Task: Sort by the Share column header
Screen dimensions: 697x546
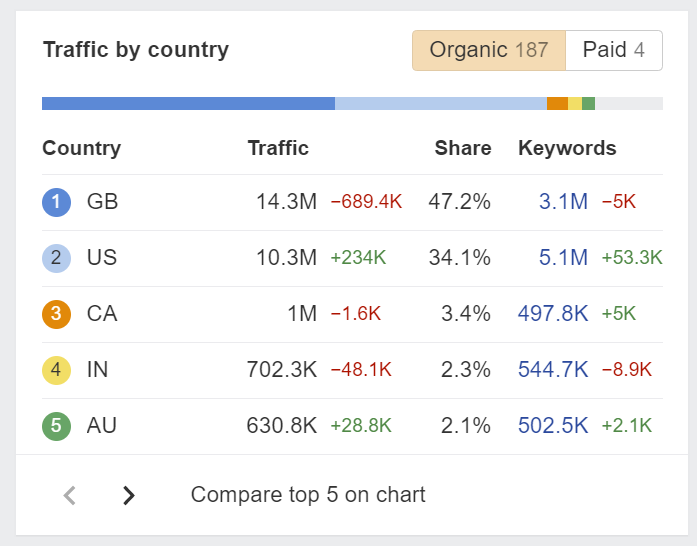Action: [462, 148]
